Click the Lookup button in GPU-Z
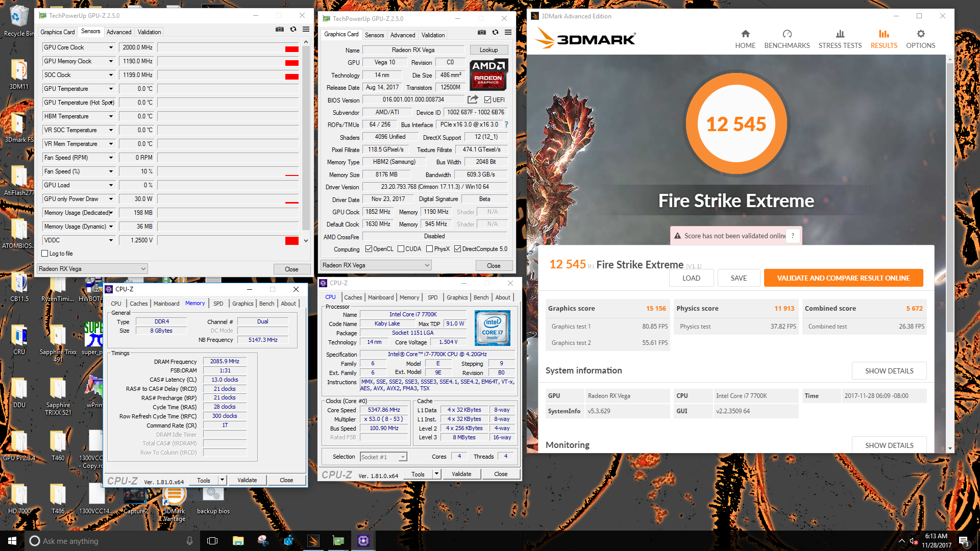980x551 pixels. tap(488, 50)
